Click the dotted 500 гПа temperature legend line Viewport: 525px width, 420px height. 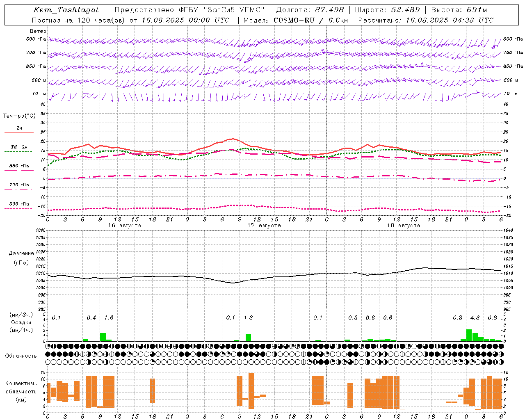(x=18, y=208)
